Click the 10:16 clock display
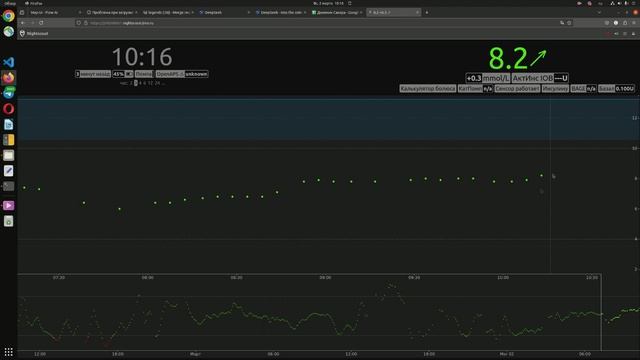 [142, 57]
